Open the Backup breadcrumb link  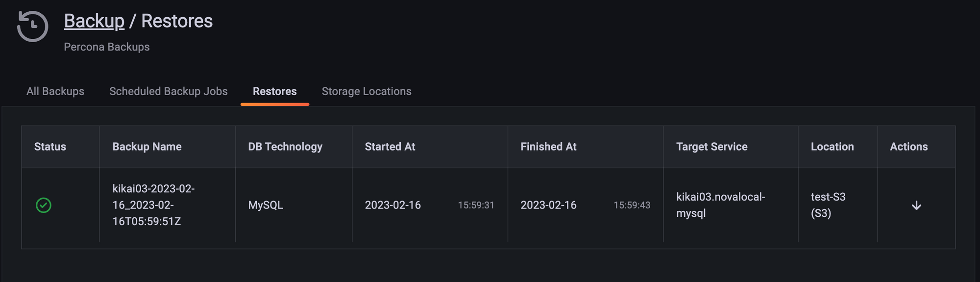(x=94, y=21)
